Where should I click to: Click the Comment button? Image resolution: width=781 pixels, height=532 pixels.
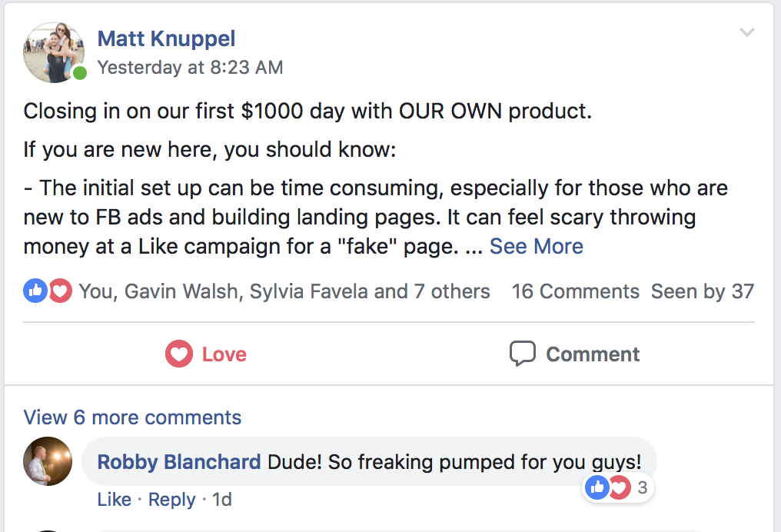coord(574,354)
